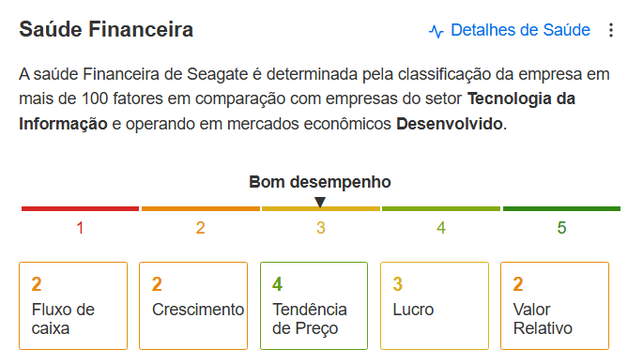Screen dimensions: 628x364
Task: Click the Saúde Financeira heading
Action: (x=106, y=30)
